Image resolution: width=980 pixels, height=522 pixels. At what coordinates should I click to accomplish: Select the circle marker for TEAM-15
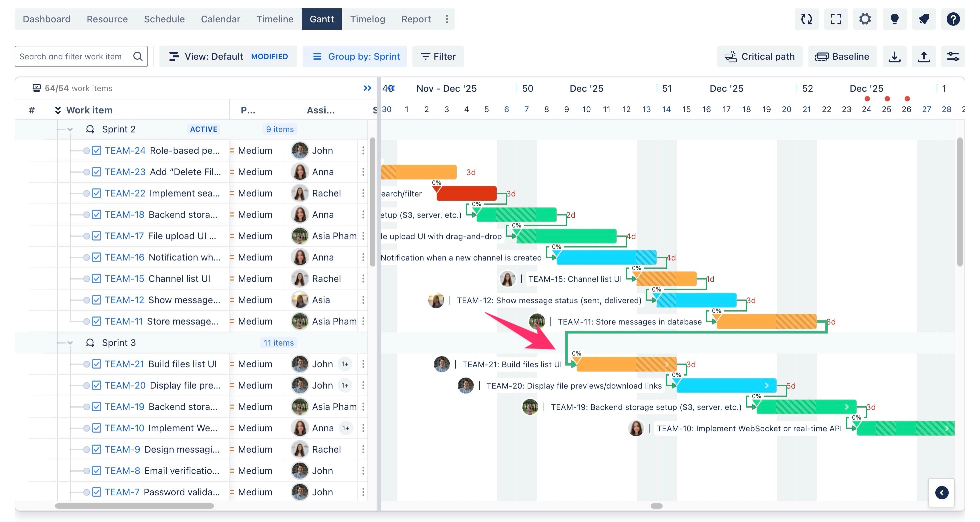(x=86, y=279)
